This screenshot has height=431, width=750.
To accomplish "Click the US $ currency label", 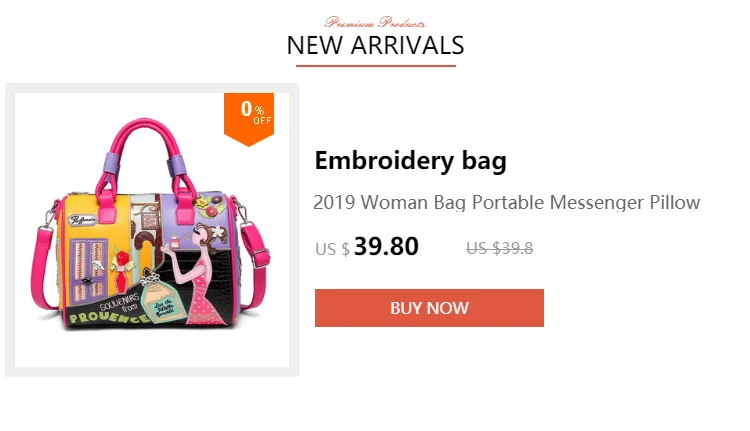I will tap(332, 249).
